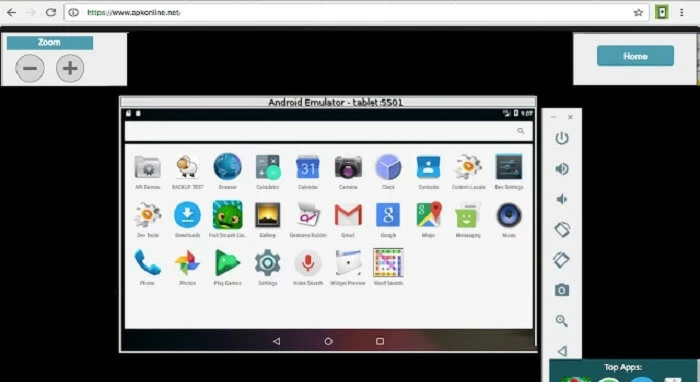Click the emulator power button
Image resolution: width=700 pixels, height=382 pixels.
click(562, 138)
